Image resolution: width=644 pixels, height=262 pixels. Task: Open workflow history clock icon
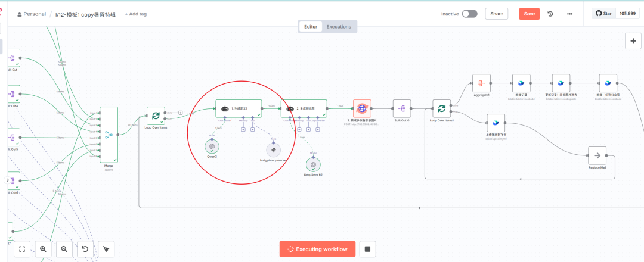pyautogui.click(x=550, y=14)
